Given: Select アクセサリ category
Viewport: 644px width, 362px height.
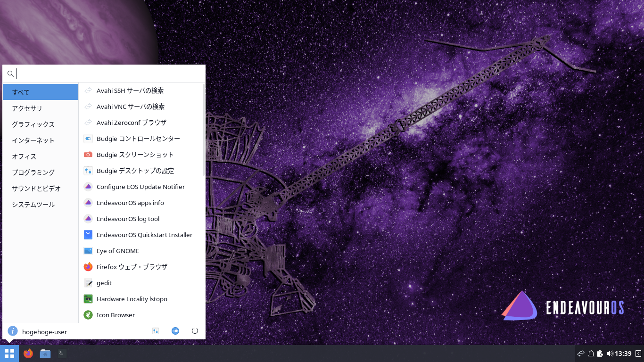Looking at the screenshot, I should 41,108.
